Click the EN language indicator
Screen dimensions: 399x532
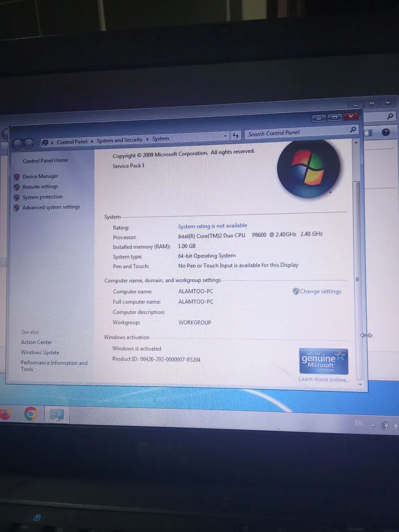[x=359, y=423]
